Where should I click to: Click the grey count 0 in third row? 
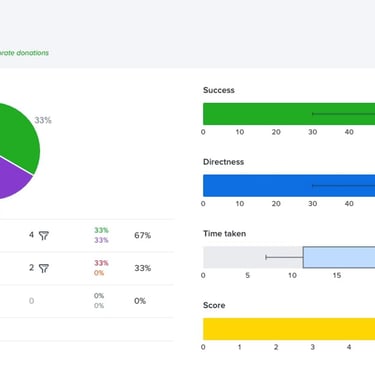31,301
